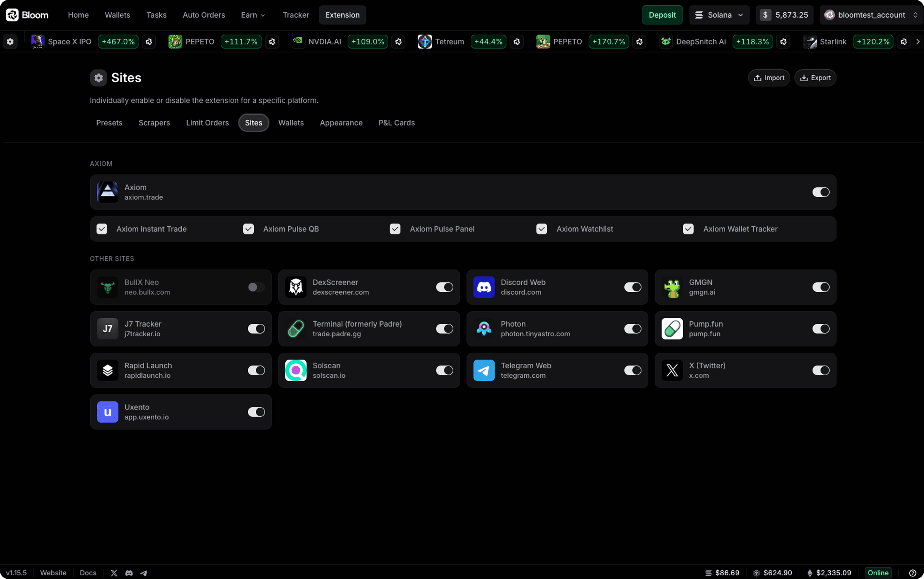The height and width of the screenshot is (579, 924).
Task: Click the PEPETO token icon in ticker
Action: point(176,41)
